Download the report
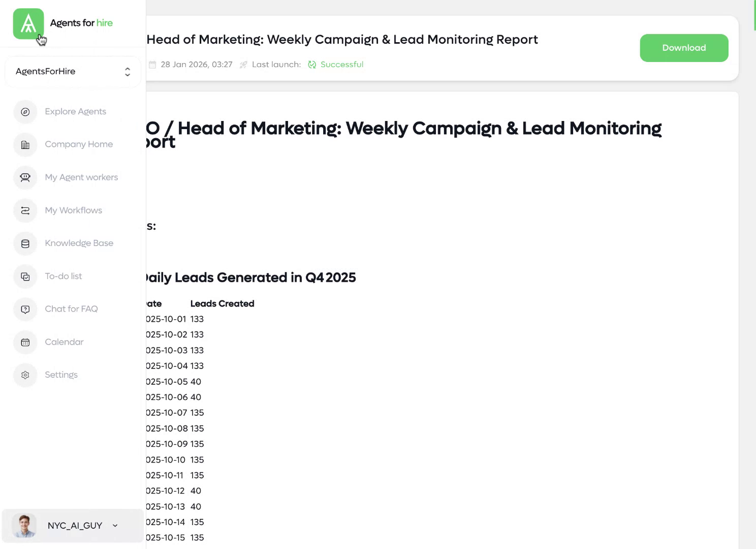This screenshot has height=549, width=756. click(684, 48)
